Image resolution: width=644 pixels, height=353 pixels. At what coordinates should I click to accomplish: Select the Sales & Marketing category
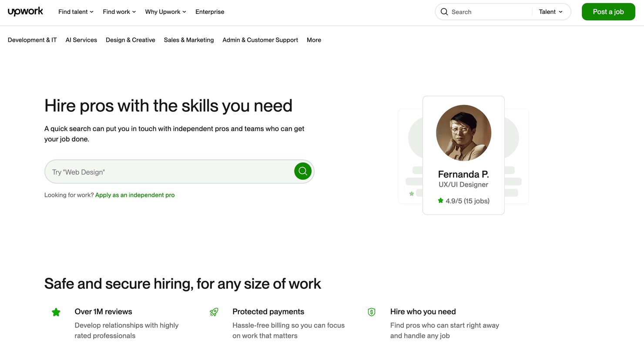[189, 40]
